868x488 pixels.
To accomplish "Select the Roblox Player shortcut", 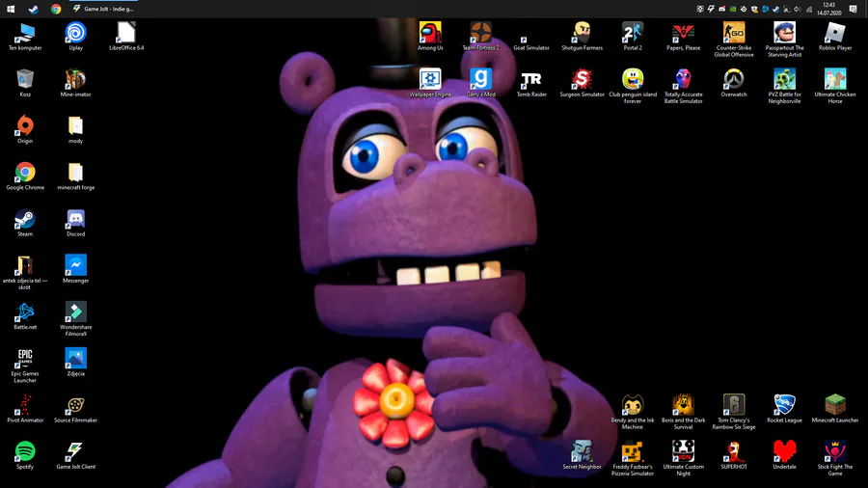I will (x=835, y=37).
